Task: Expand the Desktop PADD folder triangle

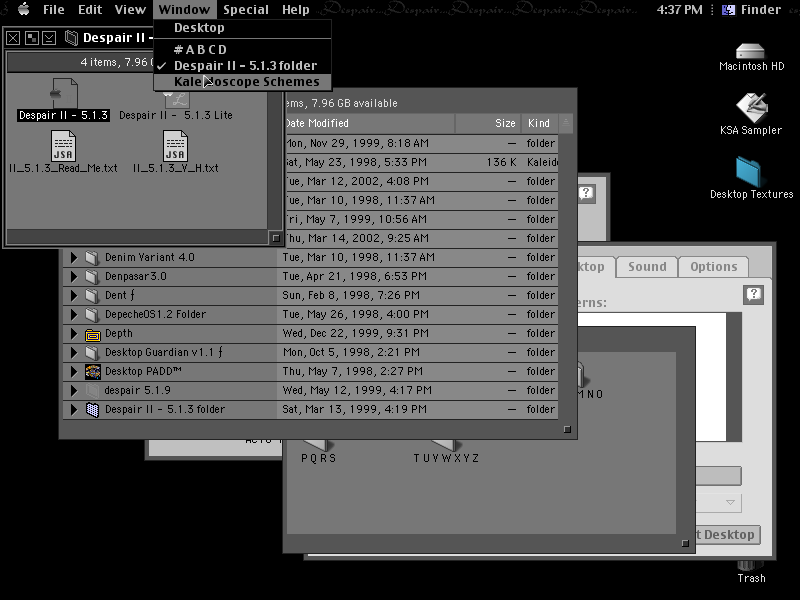Action: 74,371
